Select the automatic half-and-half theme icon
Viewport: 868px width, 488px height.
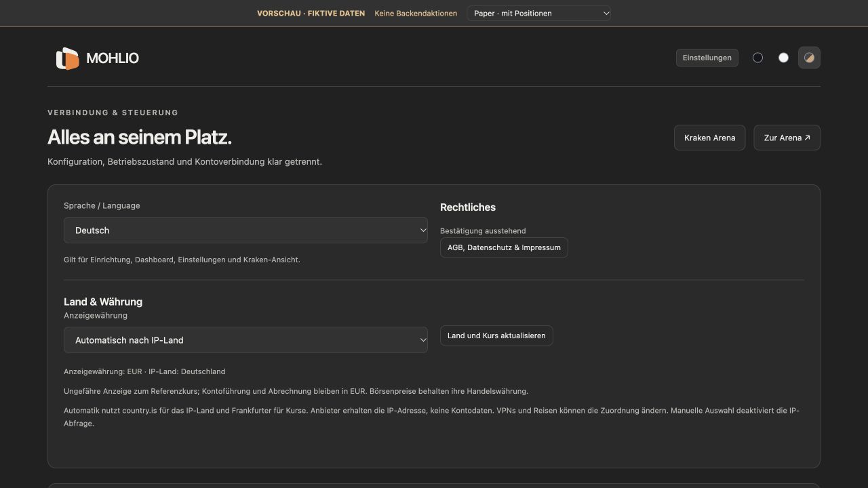pyautogui.click(x=809, y=58)
